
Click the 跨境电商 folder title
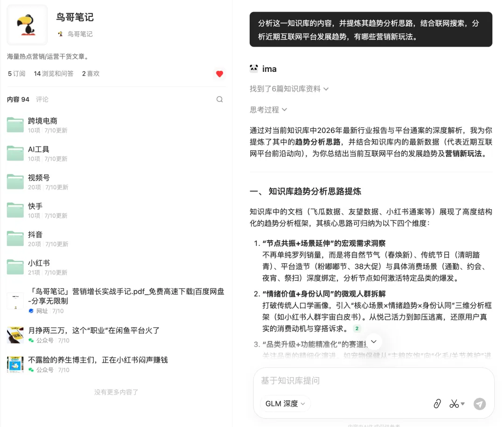click(42, 121)
